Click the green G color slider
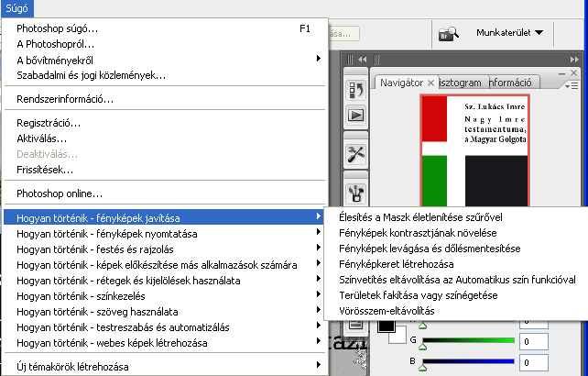The height and width of the screenshot is (376, 588). pos(468,340)
